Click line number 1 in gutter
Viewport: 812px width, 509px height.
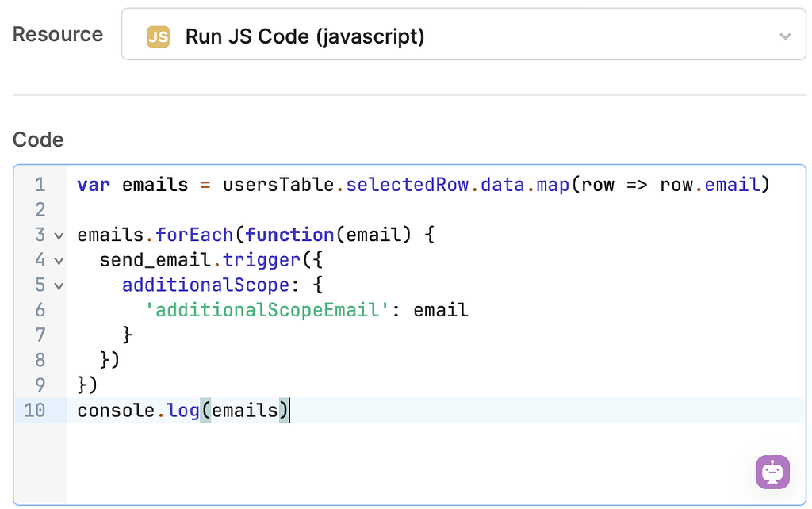[x=40, y=185]
